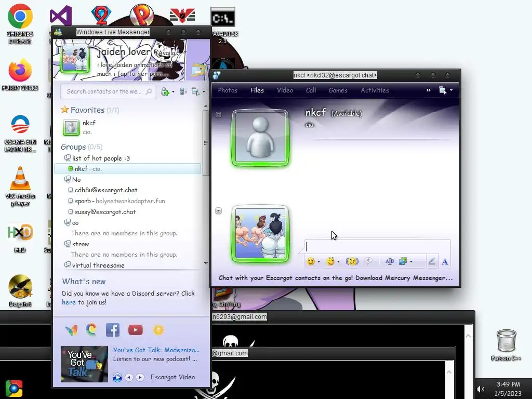Open the Video tab in chat window
Screen dimensions: 532x399
point(285,90)
